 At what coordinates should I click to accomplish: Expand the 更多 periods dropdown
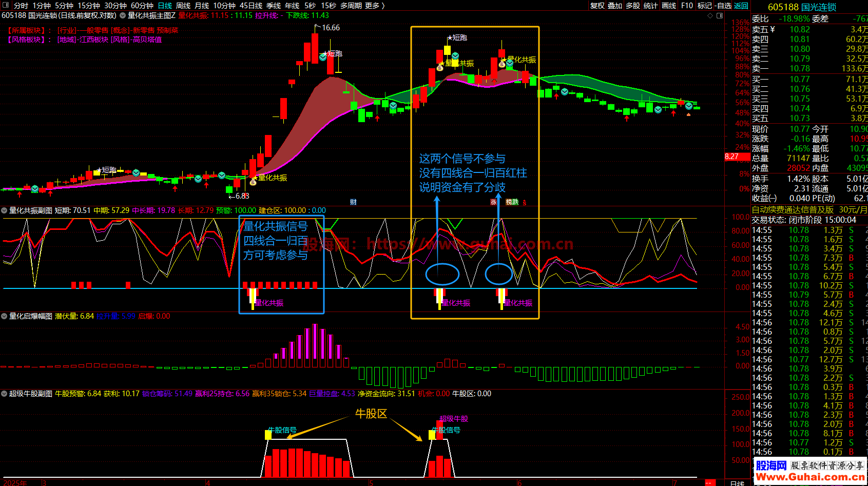point(375,6)
